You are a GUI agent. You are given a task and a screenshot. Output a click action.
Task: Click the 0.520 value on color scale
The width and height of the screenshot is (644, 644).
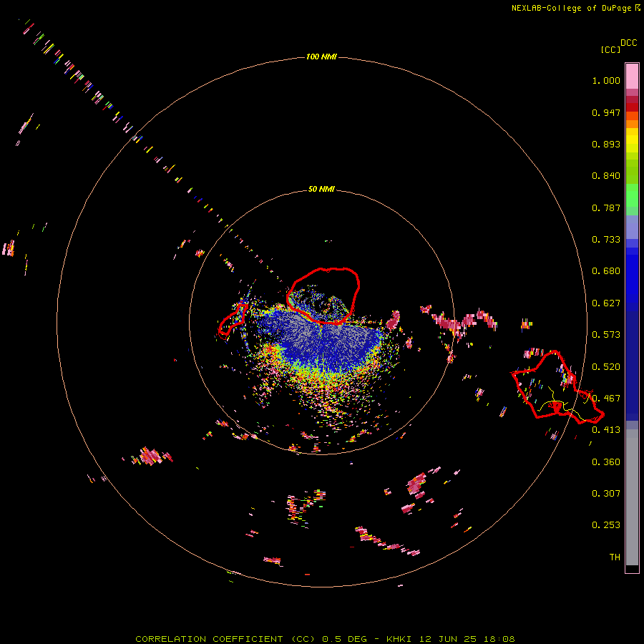606,367
